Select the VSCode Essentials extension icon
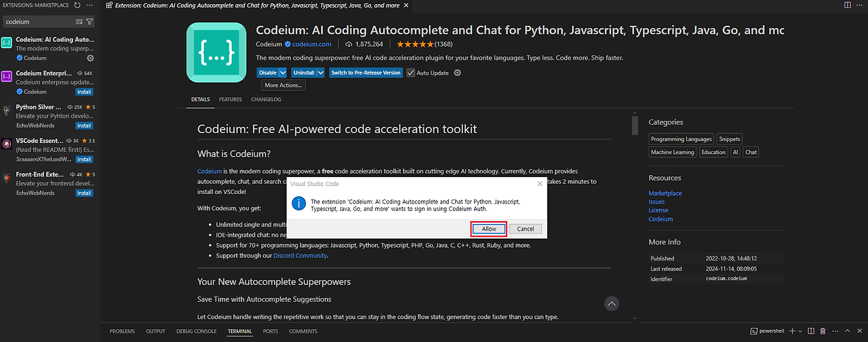This screenshot has width=868, height=342. point(6,144)
